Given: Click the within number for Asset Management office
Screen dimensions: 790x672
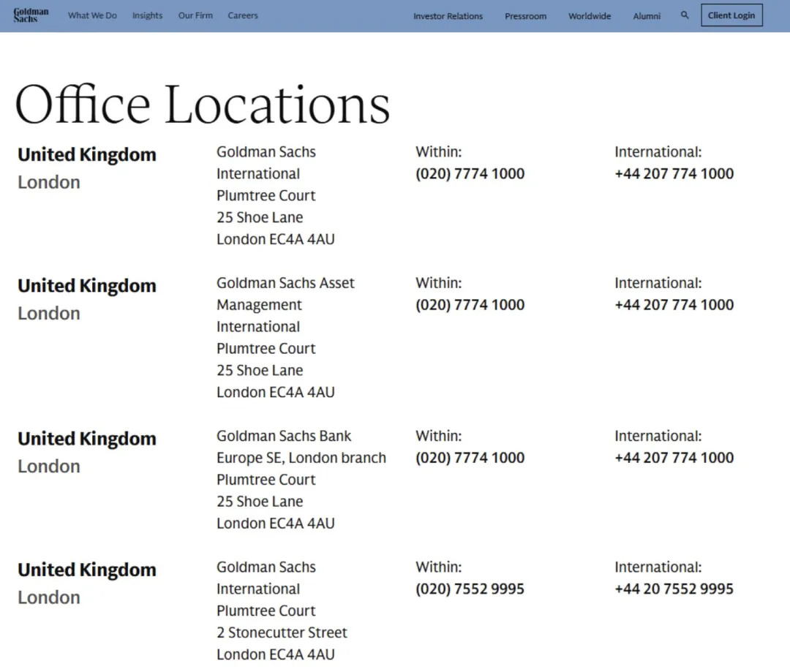Looking at the screenshot, I should tap(470, 305).
